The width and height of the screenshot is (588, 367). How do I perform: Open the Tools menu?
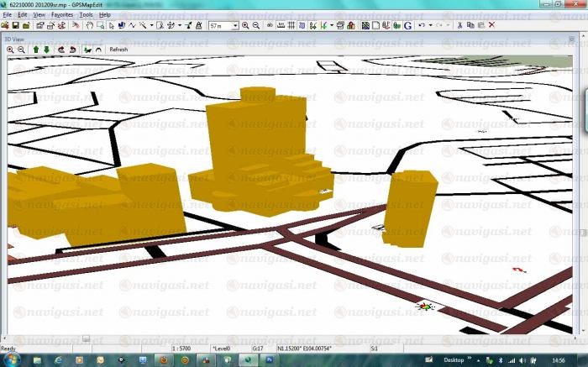point(86,14)
